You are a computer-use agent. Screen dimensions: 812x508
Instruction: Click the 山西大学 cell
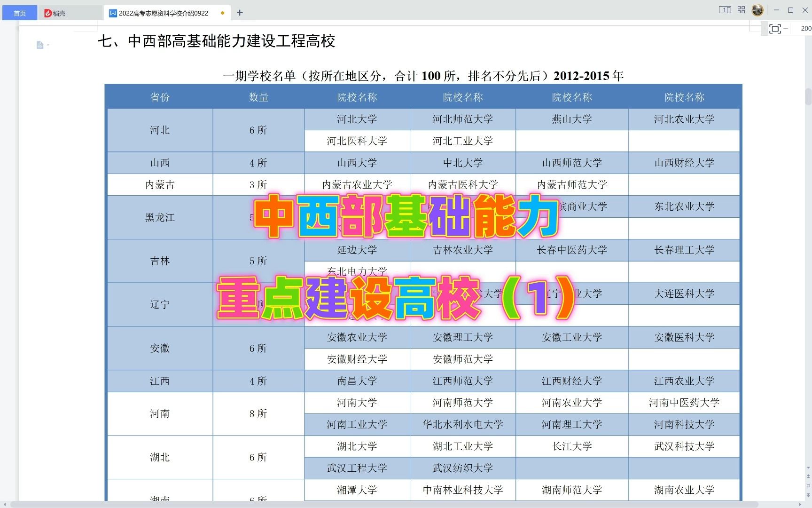(357, 163)
